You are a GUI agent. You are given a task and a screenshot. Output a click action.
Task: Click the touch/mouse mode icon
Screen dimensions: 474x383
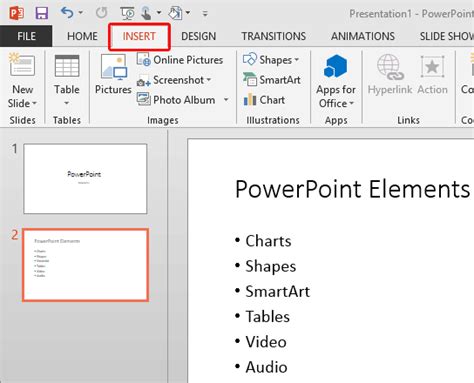(146, 13)
